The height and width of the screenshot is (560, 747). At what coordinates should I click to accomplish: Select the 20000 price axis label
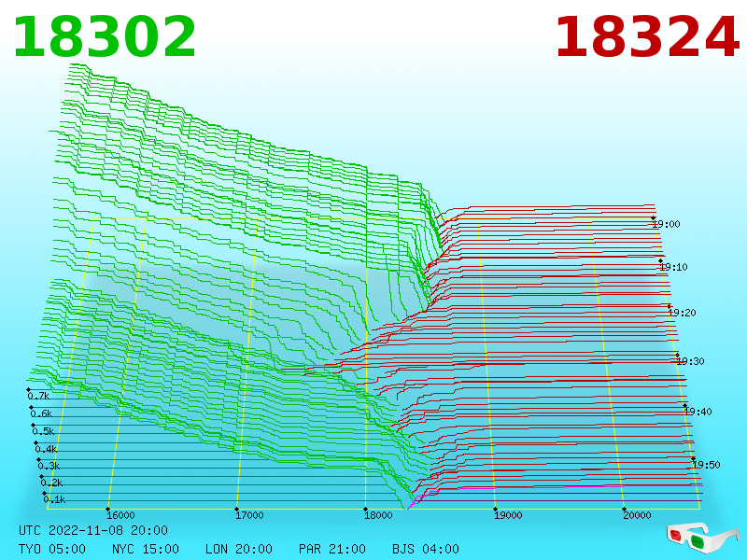coord(637,515)
